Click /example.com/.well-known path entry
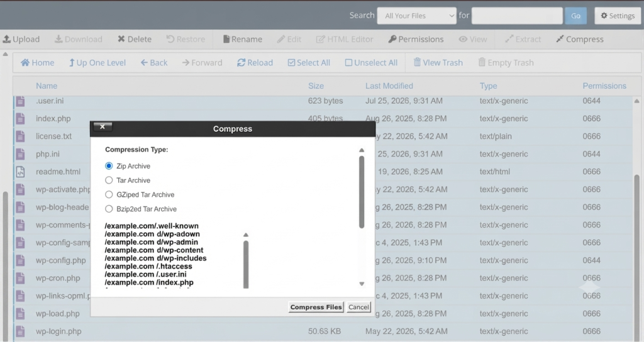Screen dimensions: 644x342 pyautogui.click(x=152, y=226)
